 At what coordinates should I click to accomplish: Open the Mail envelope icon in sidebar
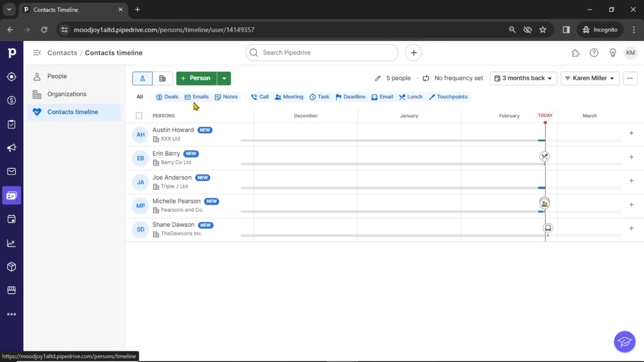[11, 172]
